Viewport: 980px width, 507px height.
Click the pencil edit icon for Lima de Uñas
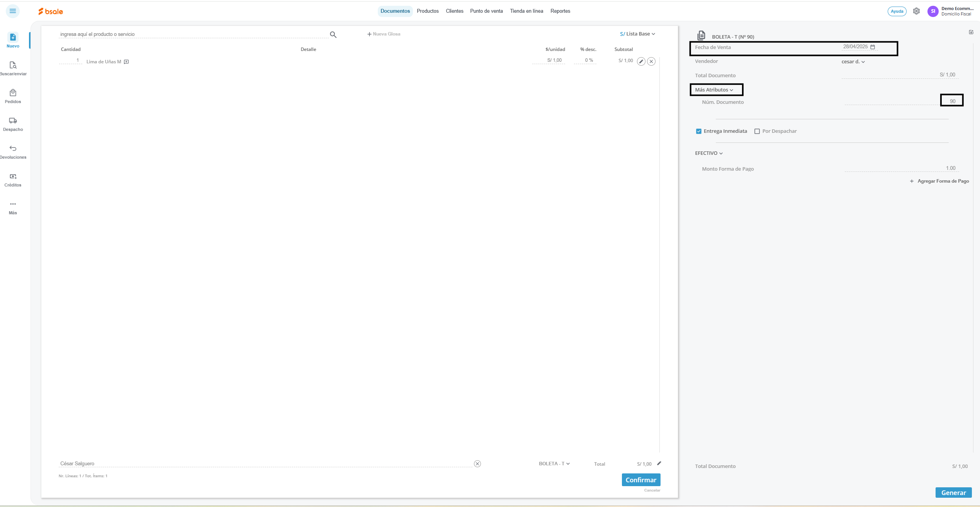pos(641,61)
